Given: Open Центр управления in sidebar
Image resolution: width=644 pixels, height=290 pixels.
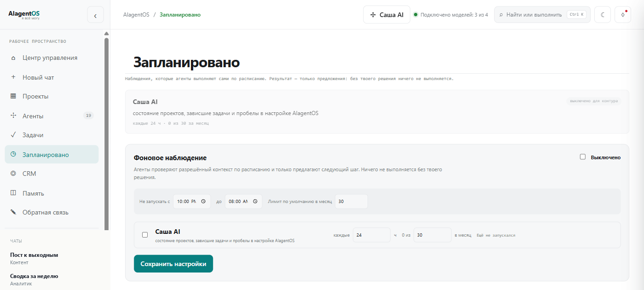Looking at the screenshot, I should pos(52,58).
